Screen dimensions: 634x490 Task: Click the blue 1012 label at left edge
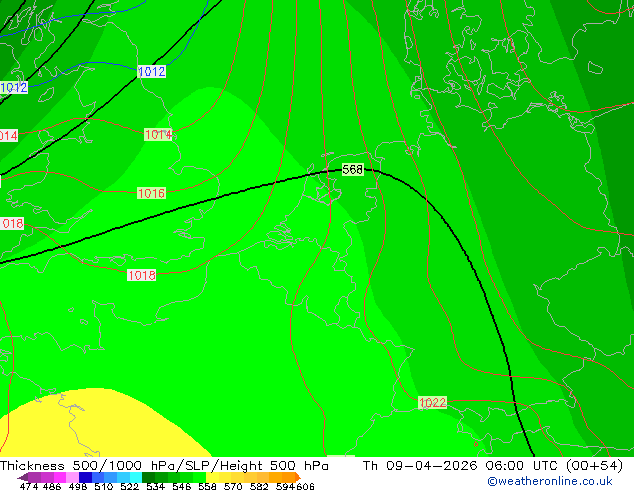(14, 87)
